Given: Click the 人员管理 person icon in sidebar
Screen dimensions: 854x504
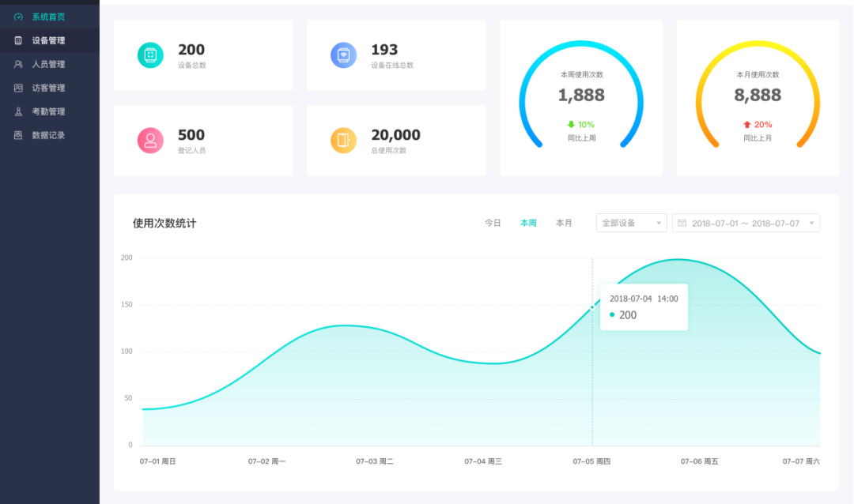Looking at the screenshot, I should (x=18, y=64).
